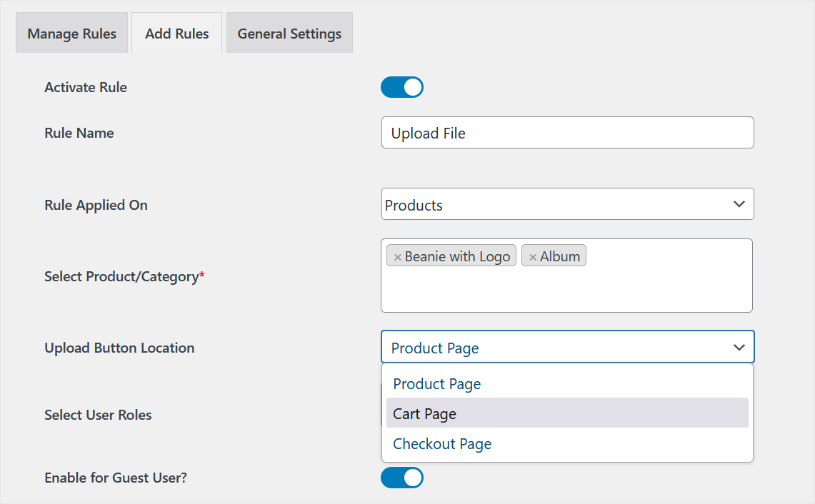
Task: Collapse the Upload Button Location dropdown
Action: (x=568, y=346)
